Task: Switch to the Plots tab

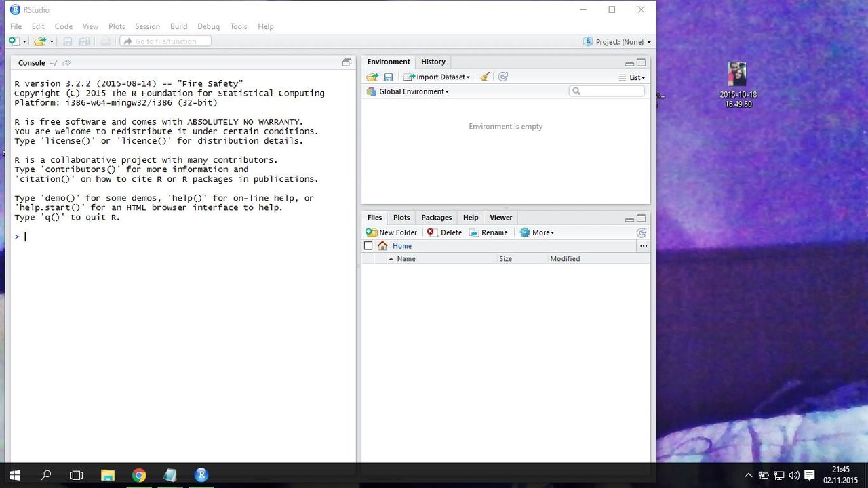Action: [x=401, y=218]
